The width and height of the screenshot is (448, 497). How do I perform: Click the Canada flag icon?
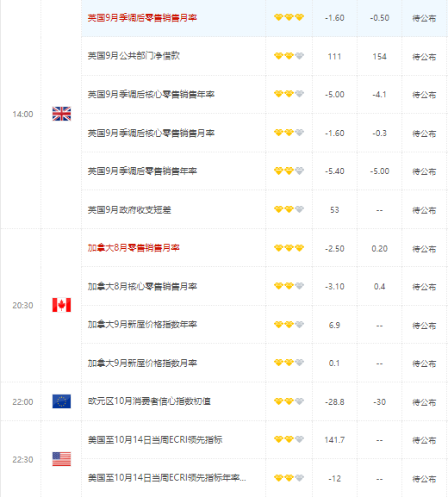(61, 305)
